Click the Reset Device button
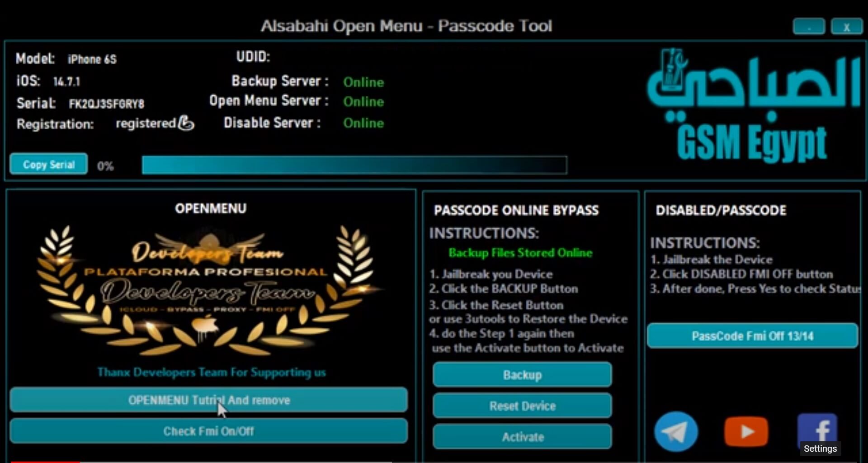 [522, 406]
